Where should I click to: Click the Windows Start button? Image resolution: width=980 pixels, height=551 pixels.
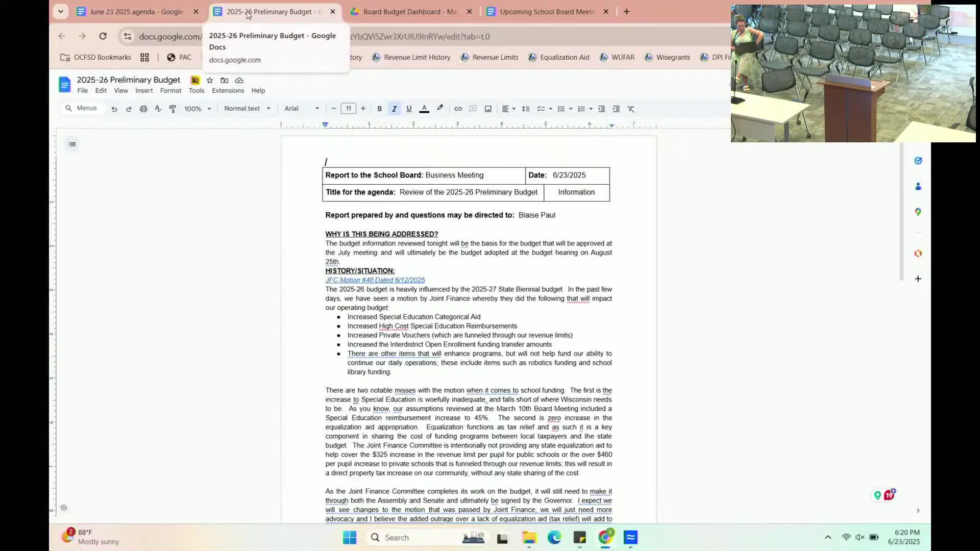pos(350,537)
